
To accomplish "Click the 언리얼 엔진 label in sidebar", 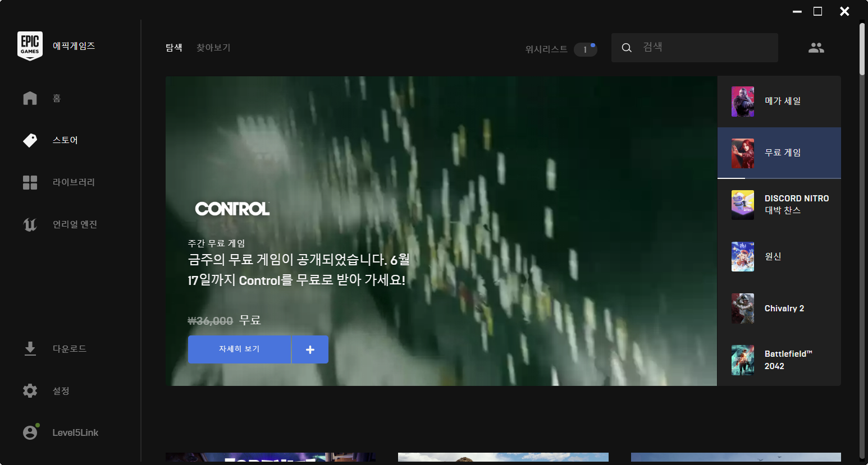I will (75, 224).
